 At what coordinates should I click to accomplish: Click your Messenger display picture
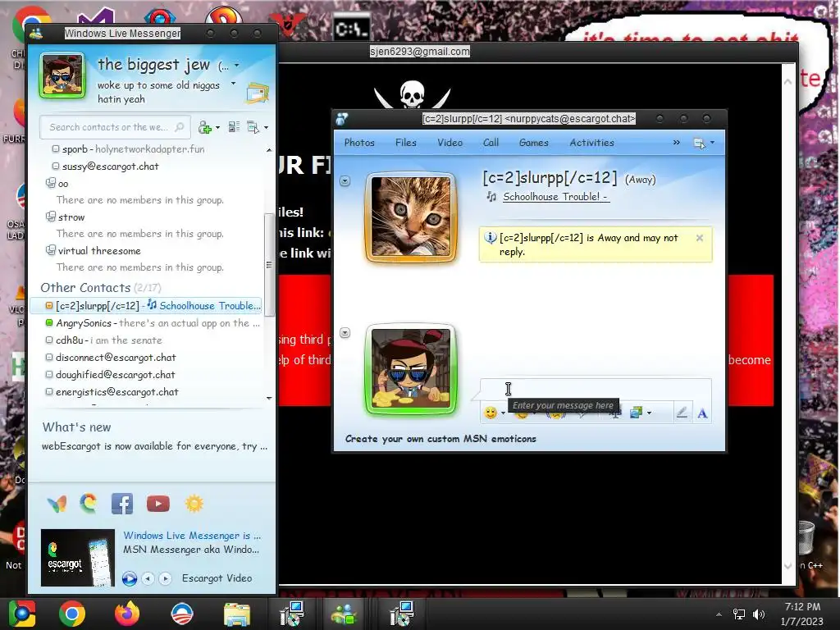point(62,75)
